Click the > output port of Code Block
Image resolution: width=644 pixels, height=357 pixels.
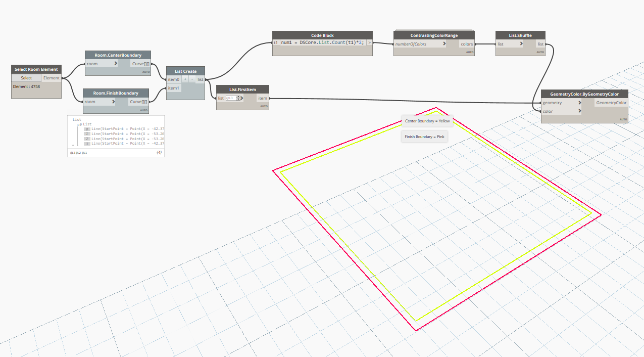tap(369, 43)
